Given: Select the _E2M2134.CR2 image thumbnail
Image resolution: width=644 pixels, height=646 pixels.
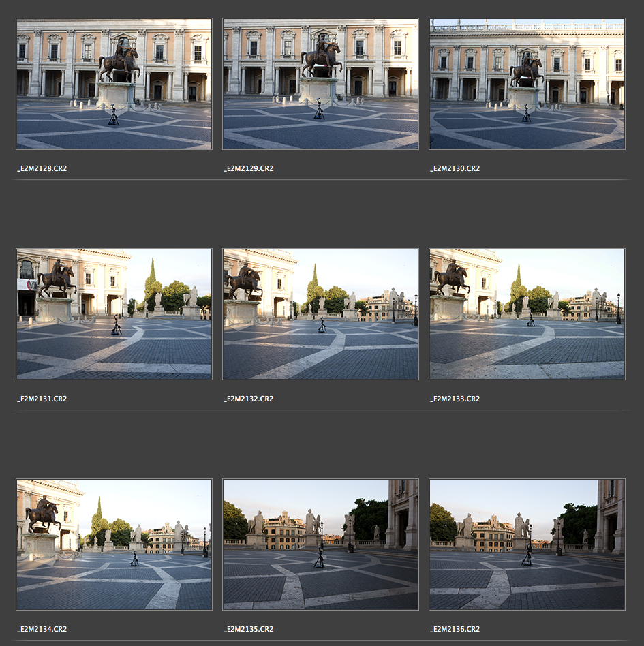Looking at the screenshot, I should [114, 544].
